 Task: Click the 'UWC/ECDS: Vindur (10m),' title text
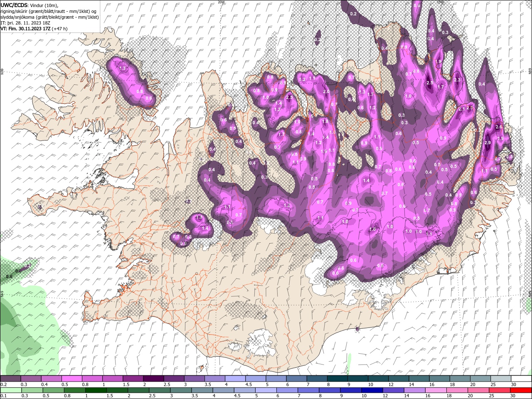30,5
